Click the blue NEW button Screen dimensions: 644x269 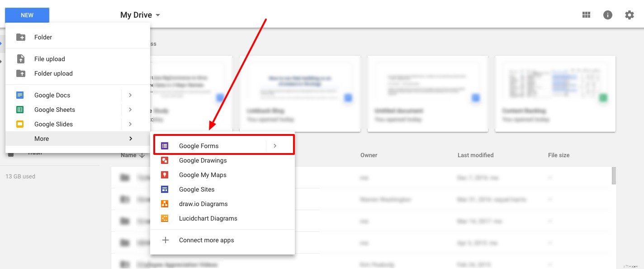coord(27,15)
